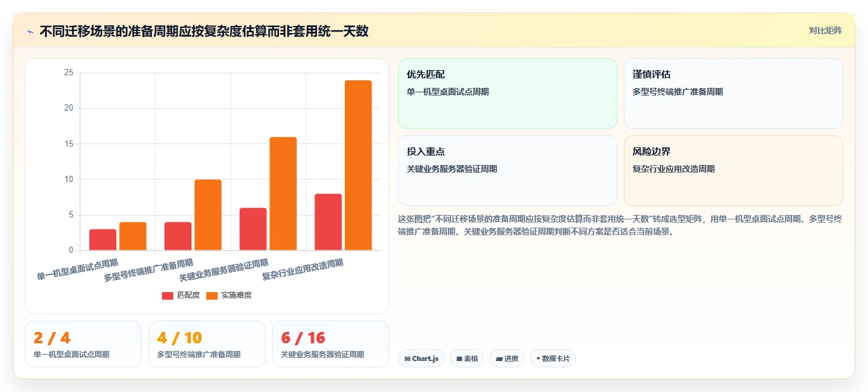
Task: Click the x-axis label 单一机型桌面试点周期
Action: 78,269
